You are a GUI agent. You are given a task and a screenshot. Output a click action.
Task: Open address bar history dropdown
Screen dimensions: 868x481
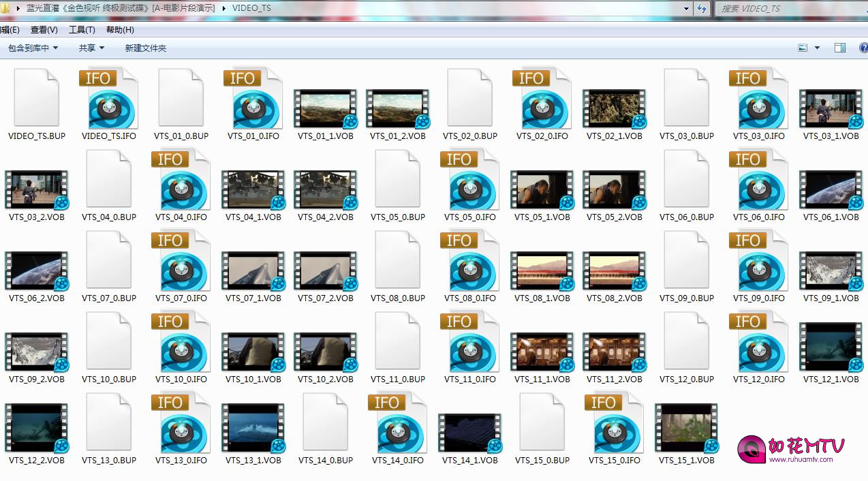[687, 9]
